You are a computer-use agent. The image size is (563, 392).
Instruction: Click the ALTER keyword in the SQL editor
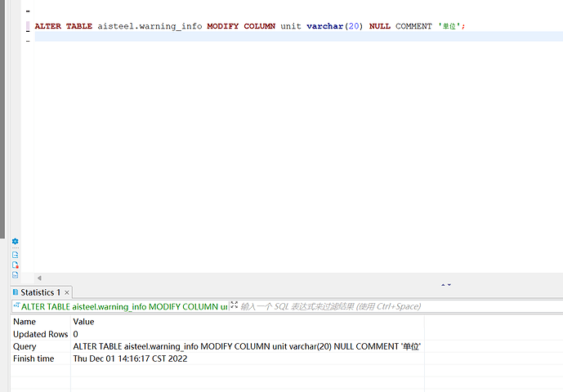click(x=47, y=26)
